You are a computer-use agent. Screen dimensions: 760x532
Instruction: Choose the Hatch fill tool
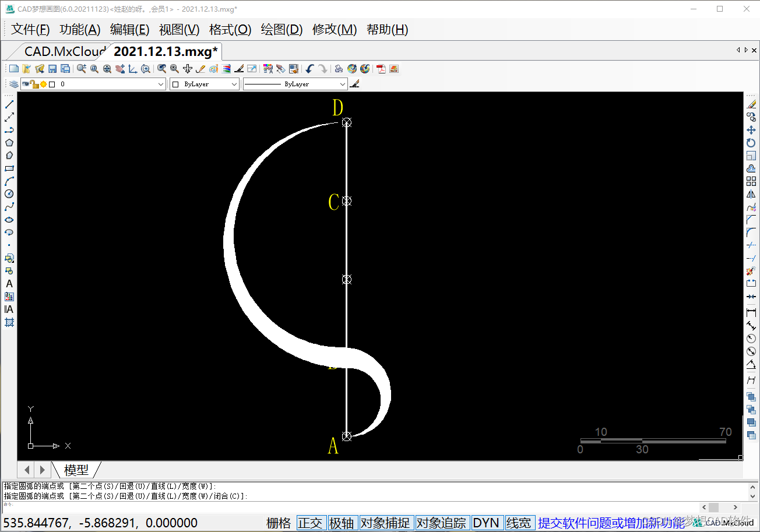pos(9,322)
